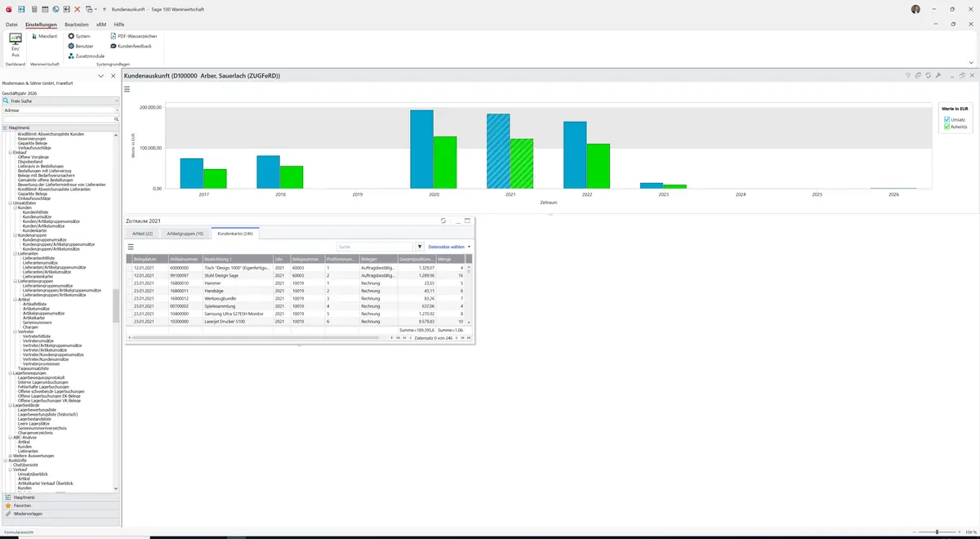Collapse the Lagerbewegungen tree node

(10, 373)
